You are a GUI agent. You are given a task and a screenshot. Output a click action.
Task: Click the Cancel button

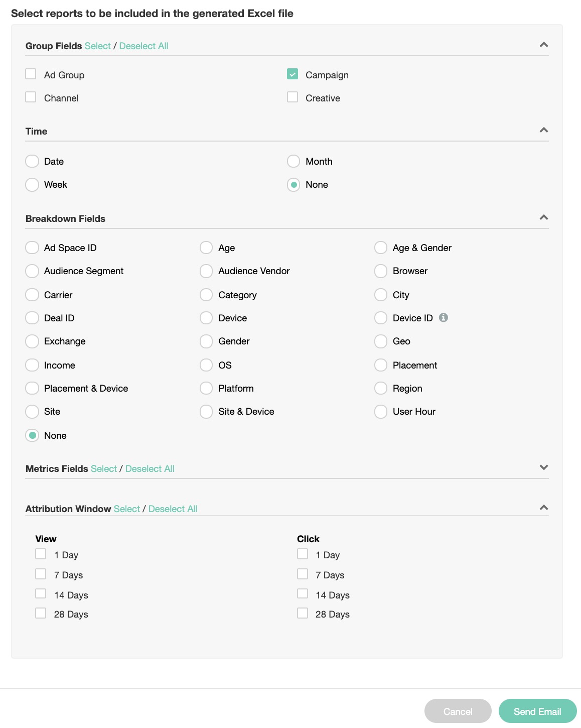click(x=458, y=711)
